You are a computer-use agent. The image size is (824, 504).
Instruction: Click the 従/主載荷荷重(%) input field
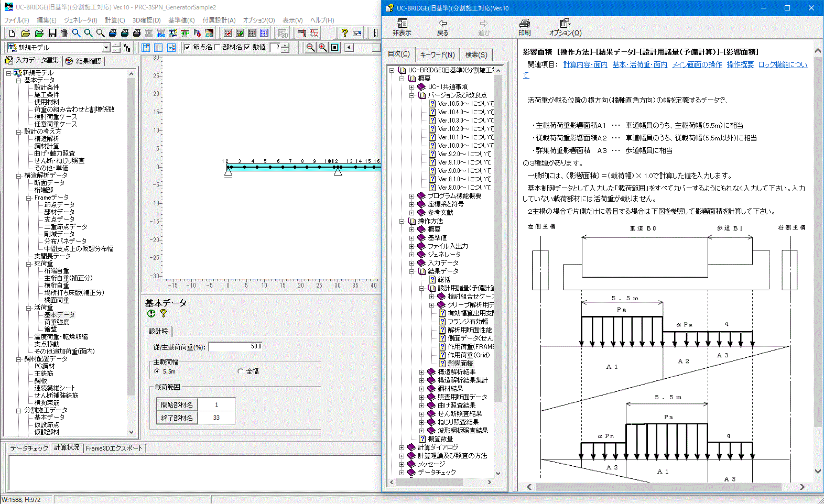235,346
